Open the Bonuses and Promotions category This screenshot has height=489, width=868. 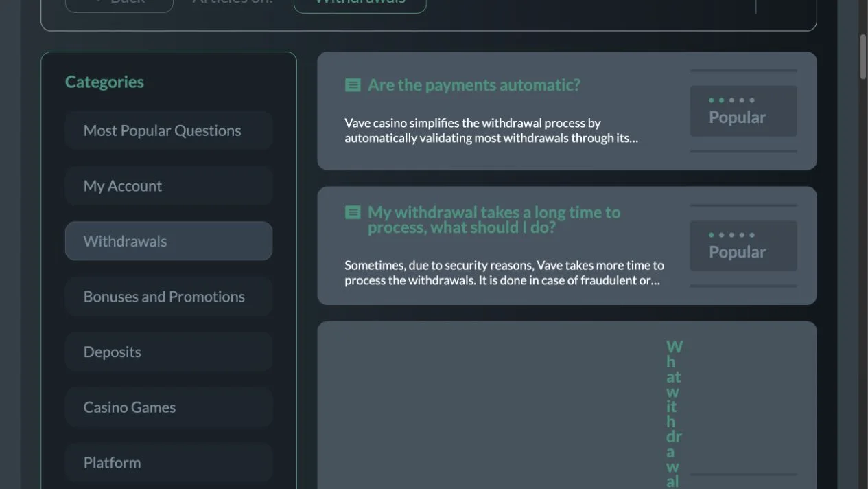169,297
